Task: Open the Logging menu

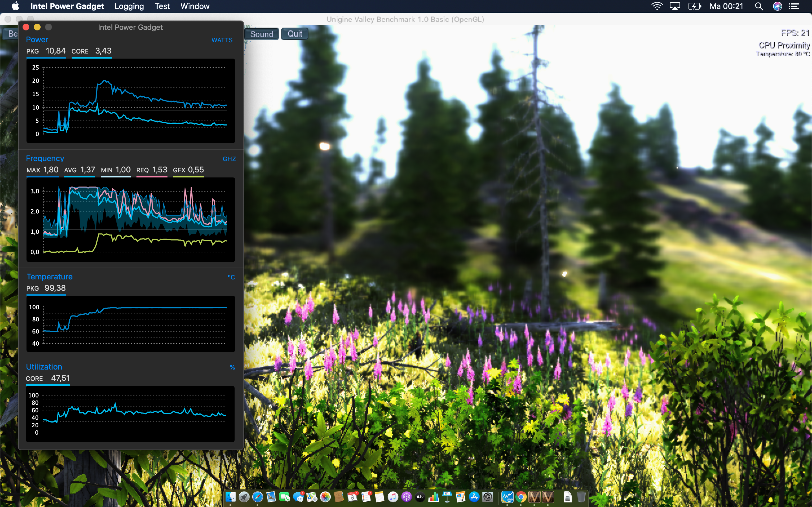Action: [x=129, y=6]
